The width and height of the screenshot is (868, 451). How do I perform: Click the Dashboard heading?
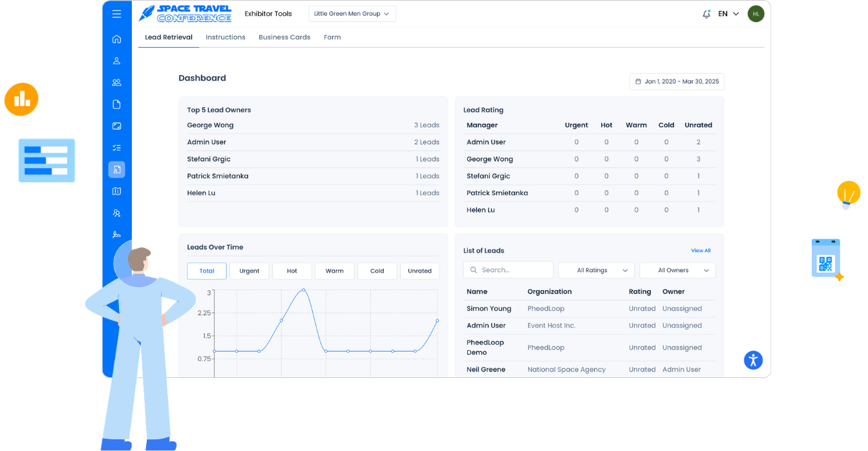pyautogui.click(x=202, y=78)
